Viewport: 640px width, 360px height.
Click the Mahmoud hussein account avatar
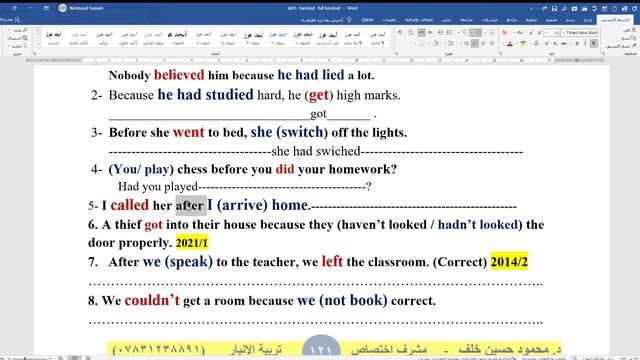tap(62, 8)
